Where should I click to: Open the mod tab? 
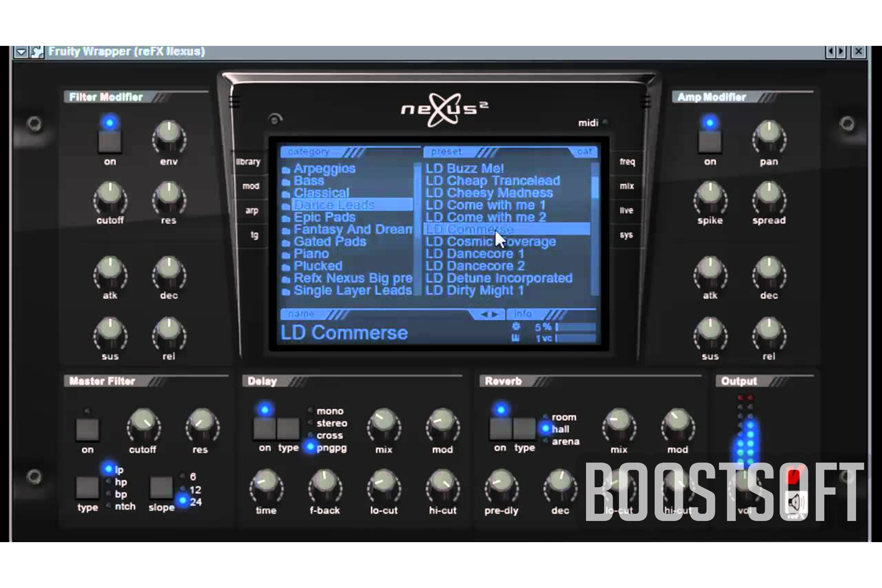pyautogui.click(x=250, y=186)
